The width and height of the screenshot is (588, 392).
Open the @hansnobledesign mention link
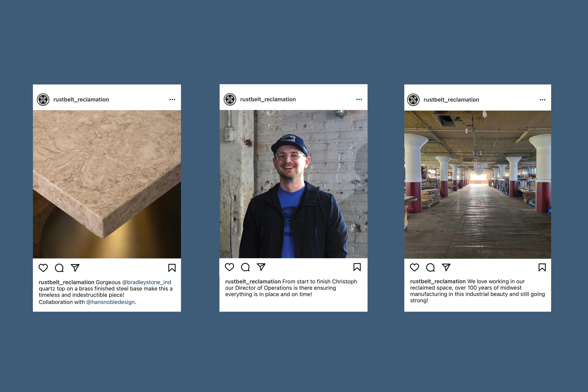(111, 302)
